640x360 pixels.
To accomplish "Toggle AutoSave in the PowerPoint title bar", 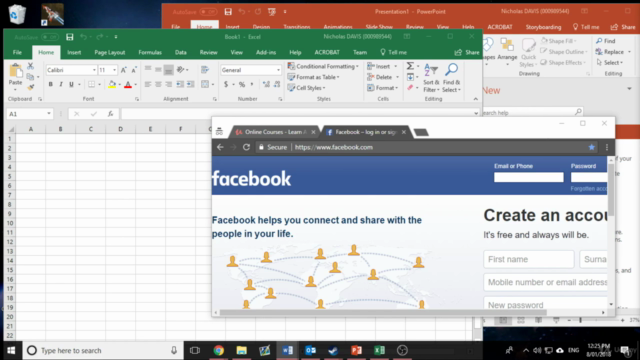I will 209,12.
